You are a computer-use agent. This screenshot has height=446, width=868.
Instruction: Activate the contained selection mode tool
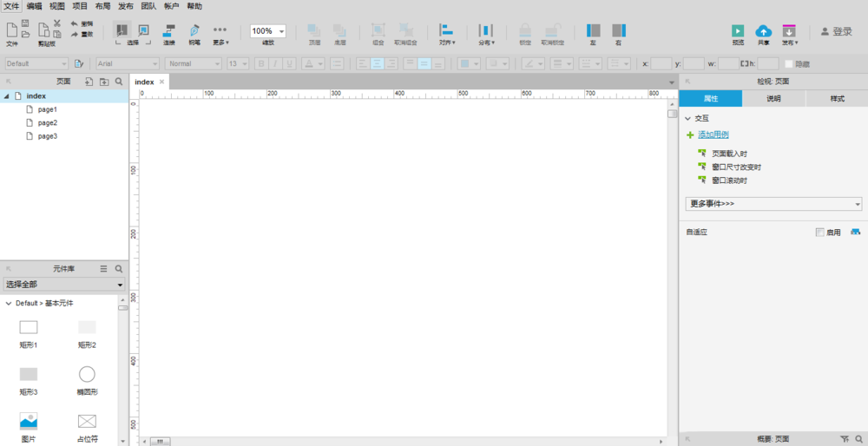[x=144, y=30]
